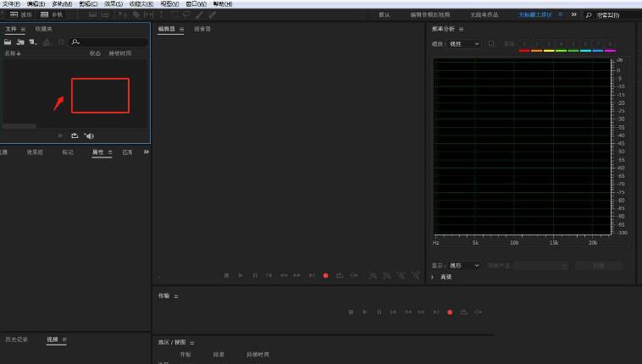
Task: Click stop in the 传输 panel
Action: tap(351, 312)
